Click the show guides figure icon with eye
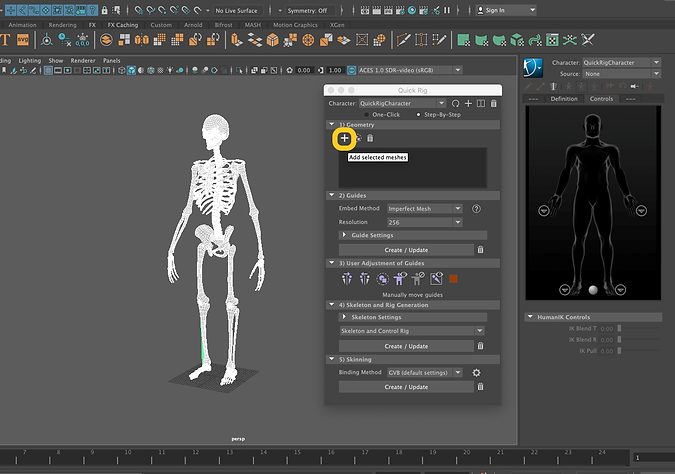Screen dimensions: 675x474 coord(400,279)
